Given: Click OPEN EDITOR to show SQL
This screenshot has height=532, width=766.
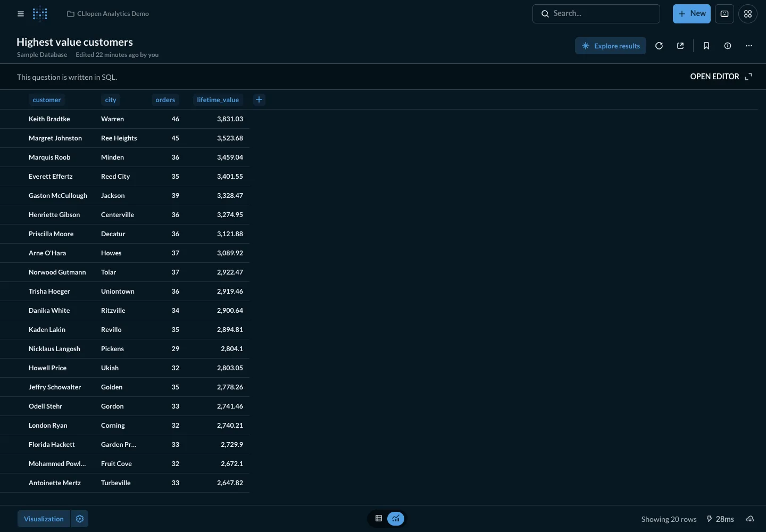Looking at the screenshot, I should [x=714, y=77].
